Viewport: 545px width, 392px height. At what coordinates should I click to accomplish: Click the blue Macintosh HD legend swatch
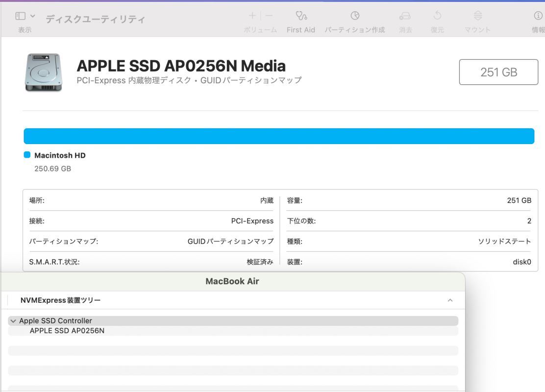[x=27, y=155]
